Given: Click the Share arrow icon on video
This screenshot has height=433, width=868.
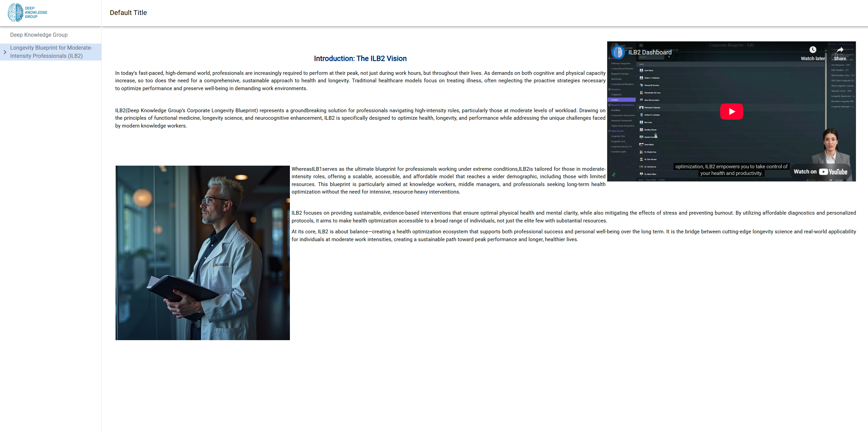Looking at the screenshot, I should tap(840, 50).
